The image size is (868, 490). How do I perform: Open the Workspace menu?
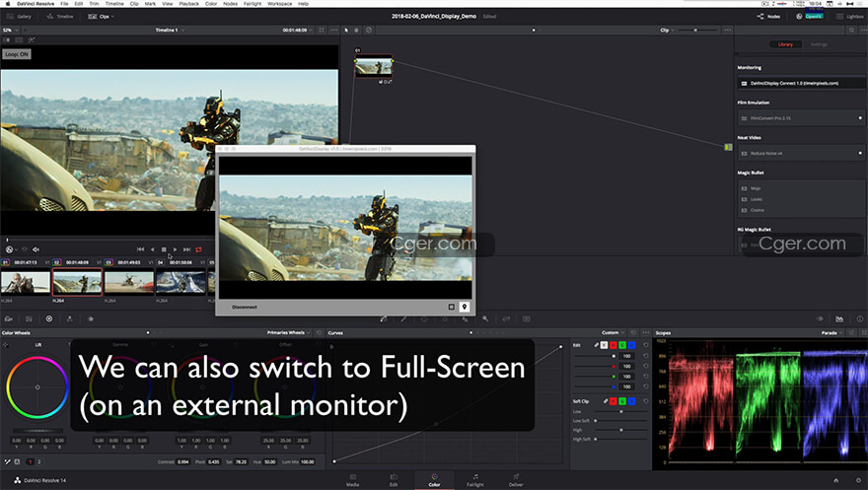tap(279, 3)
